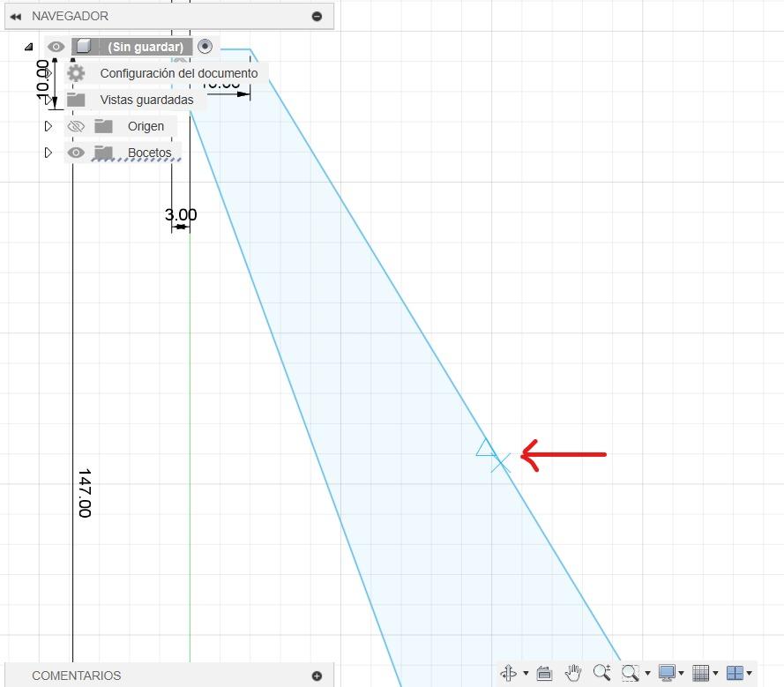Screen dimensions: 784x687
Task: Expand the COMENTARIOS panel with plus icon
Action: (x=317, y=676)
